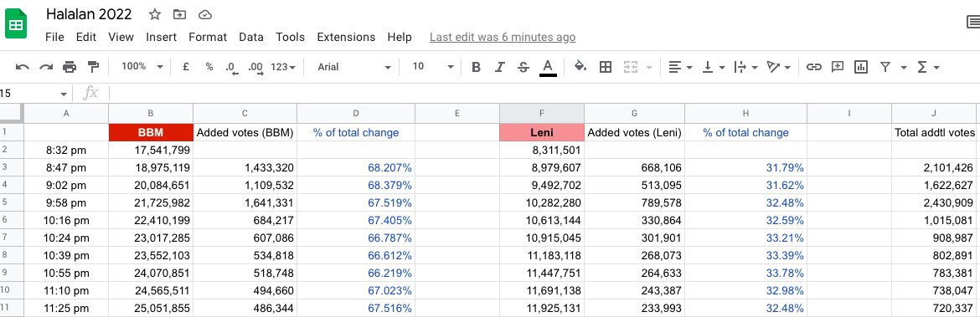The image size is (980, 317).
Task: Select row 5 header
Action: click(x=11, y=202)
